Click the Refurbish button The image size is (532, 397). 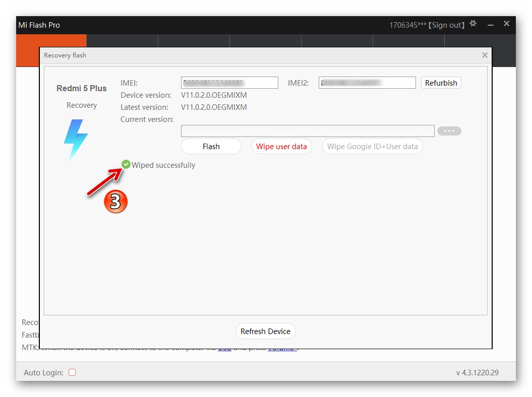point(441,83)
